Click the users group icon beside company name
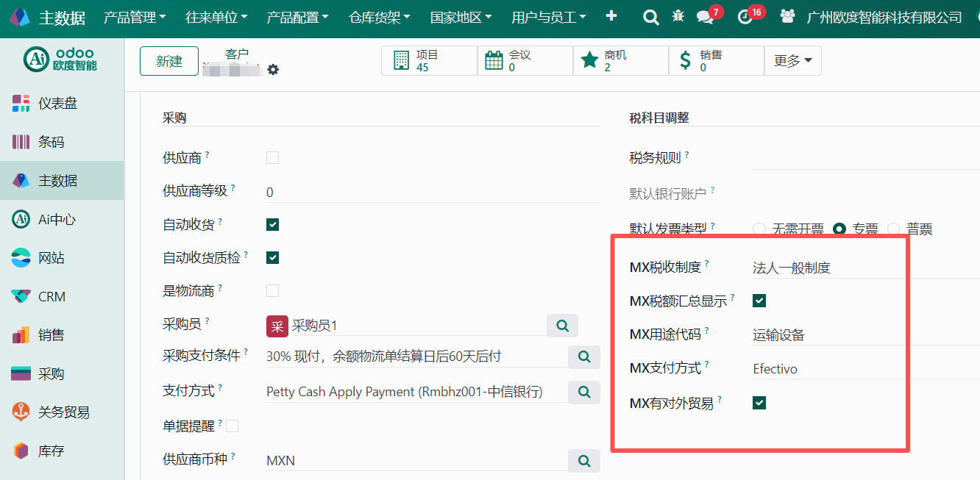 787,16
